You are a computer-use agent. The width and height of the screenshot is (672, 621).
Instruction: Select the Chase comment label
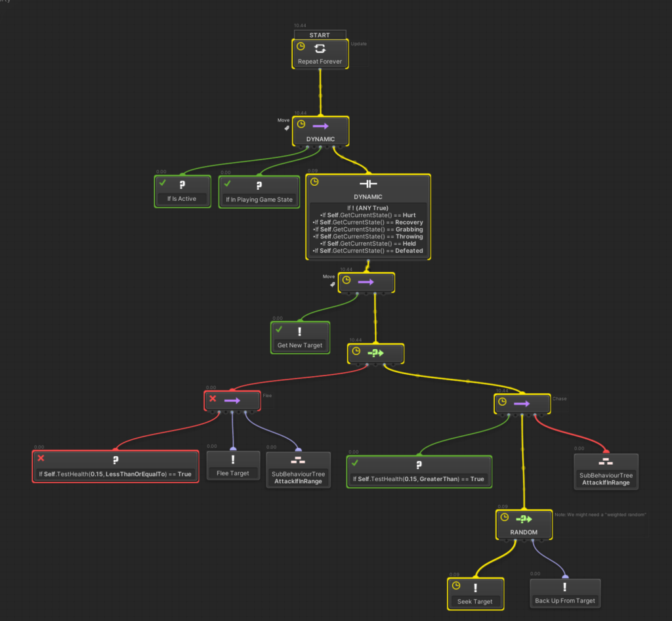tap(559, 398)
